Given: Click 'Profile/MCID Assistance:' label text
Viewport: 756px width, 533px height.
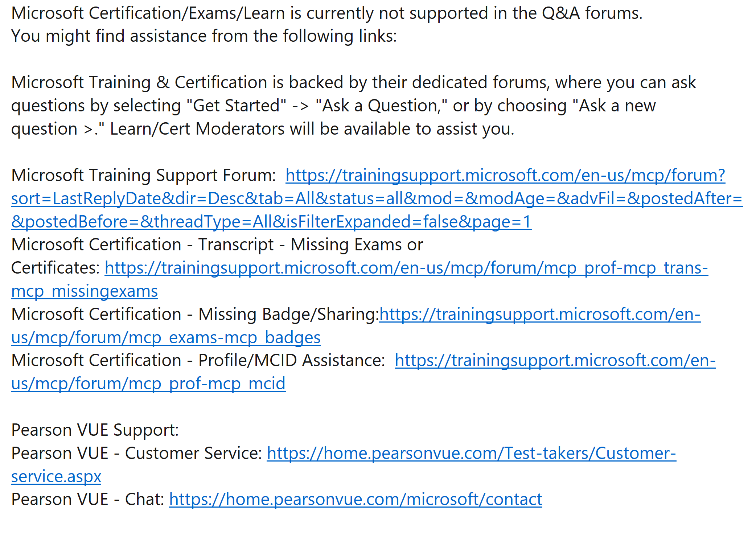Looking at the screenshot, I should tap(292, 361).
